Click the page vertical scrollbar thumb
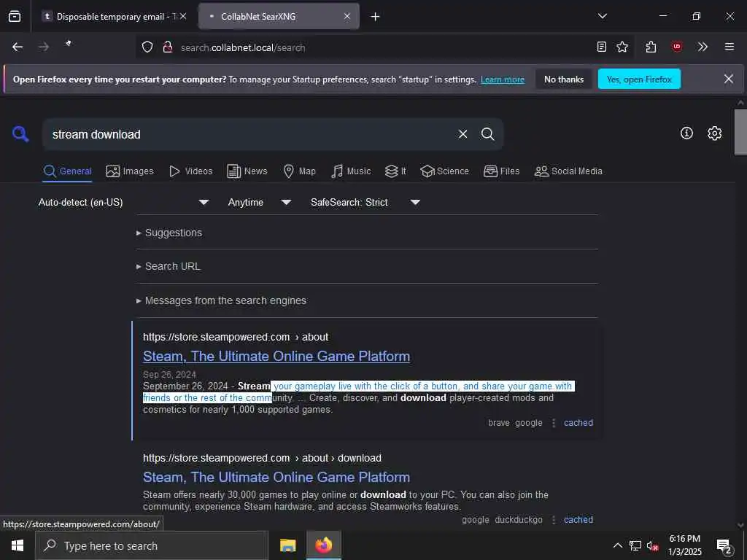 pyautogui.click(x=740, y=132)
